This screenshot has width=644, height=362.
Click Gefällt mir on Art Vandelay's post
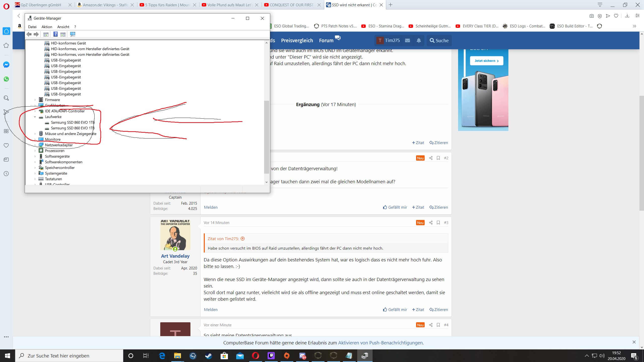coord(395,309)
